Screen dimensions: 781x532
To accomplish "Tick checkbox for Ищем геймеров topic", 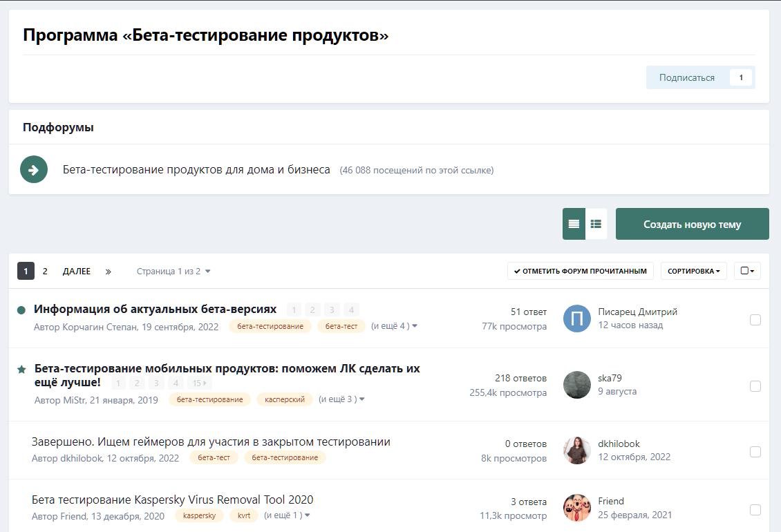I will click(755, 452).
